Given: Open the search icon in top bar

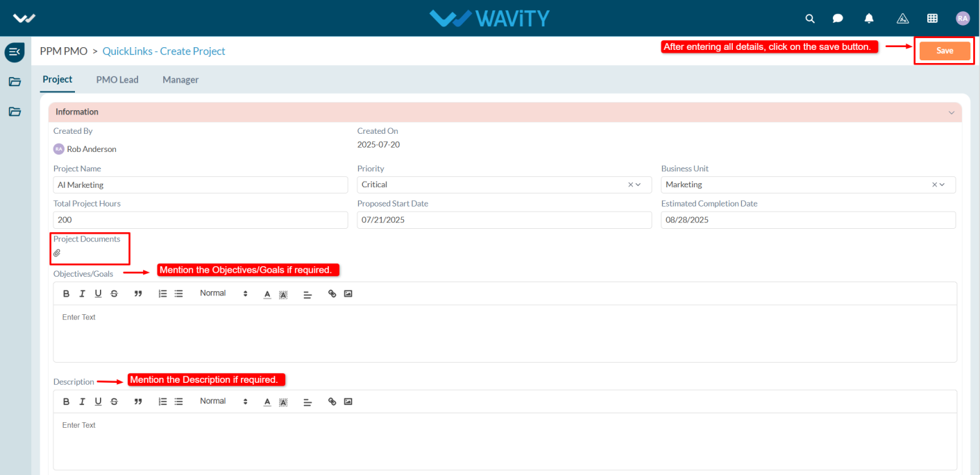Looking at the screenshot, I should point(810,19).
